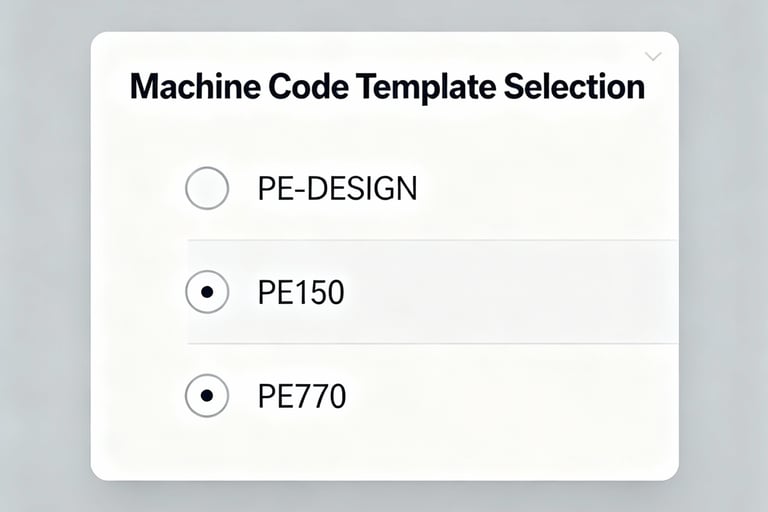This screenshot has width=768, height=512.
Task: Click the inner dot of PE770 radio
Action: pyautogui.click(x=207, y=396)
